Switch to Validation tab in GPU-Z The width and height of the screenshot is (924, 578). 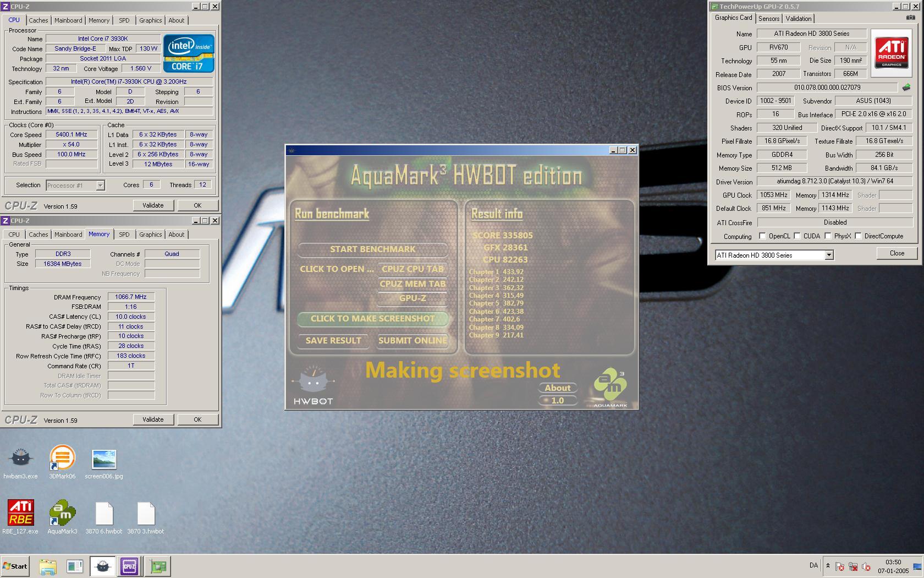tap(798, 19)
